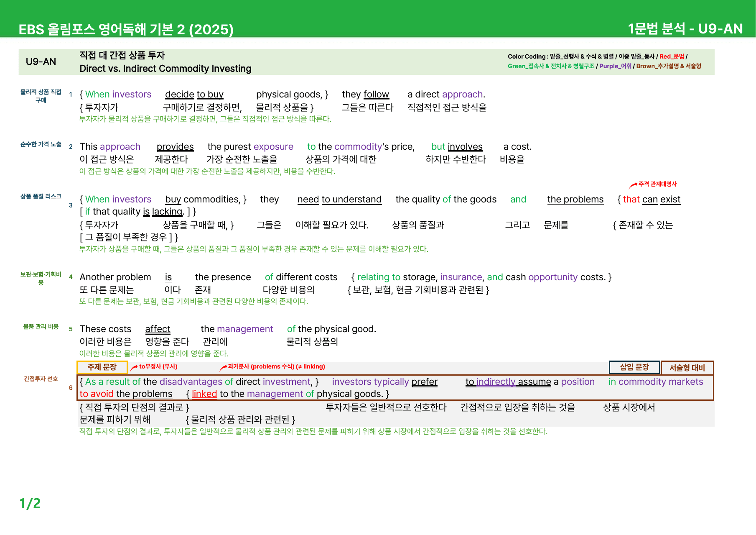
Task: Select the Korean gloss '이해할 필요가 있다.'
Action: [x=332, y=225]
